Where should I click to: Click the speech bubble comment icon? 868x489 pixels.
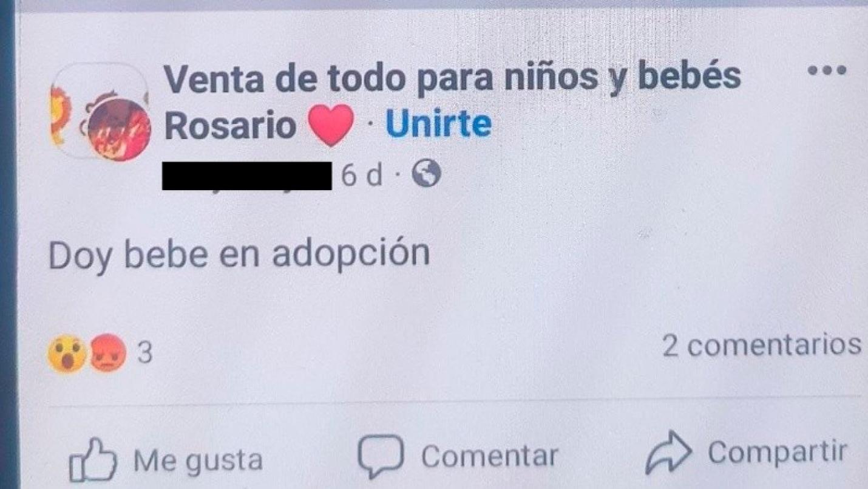click(381, 456)
